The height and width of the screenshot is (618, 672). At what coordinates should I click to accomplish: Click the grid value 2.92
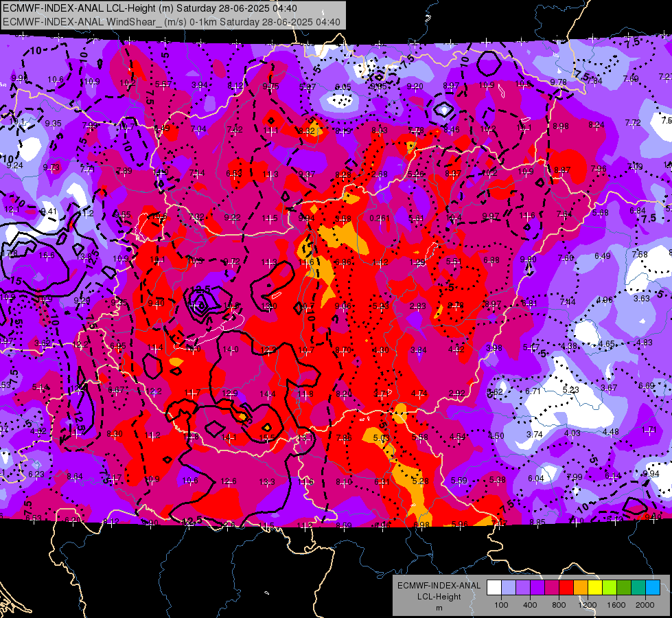(457, 393)
